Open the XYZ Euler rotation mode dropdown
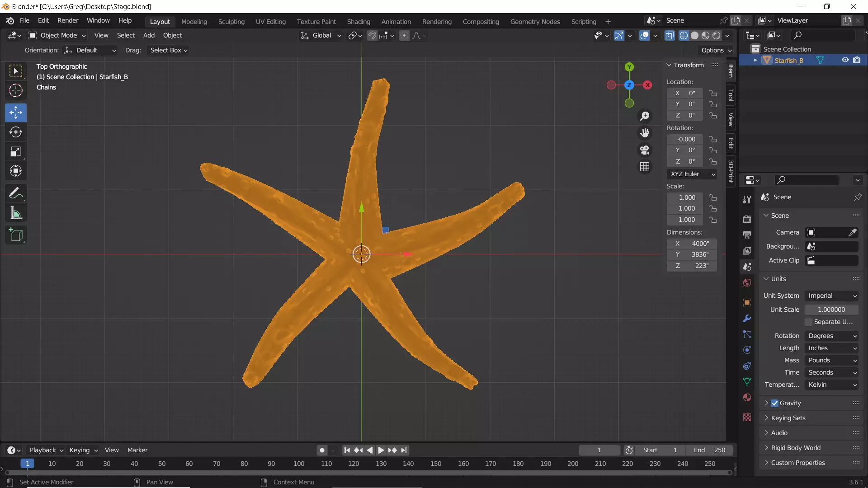This screenshot has height=488, width=868. 692,174
